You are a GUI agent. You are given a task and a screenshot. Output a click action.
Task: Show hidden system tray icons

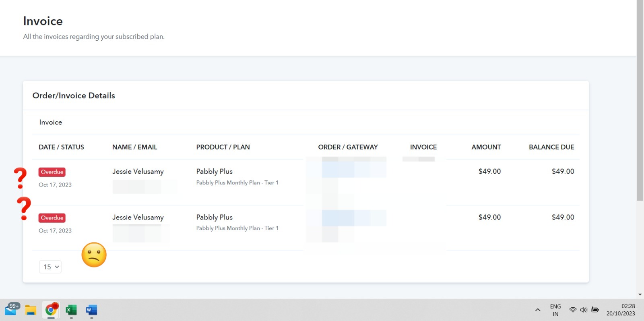[x=538, y=310]
